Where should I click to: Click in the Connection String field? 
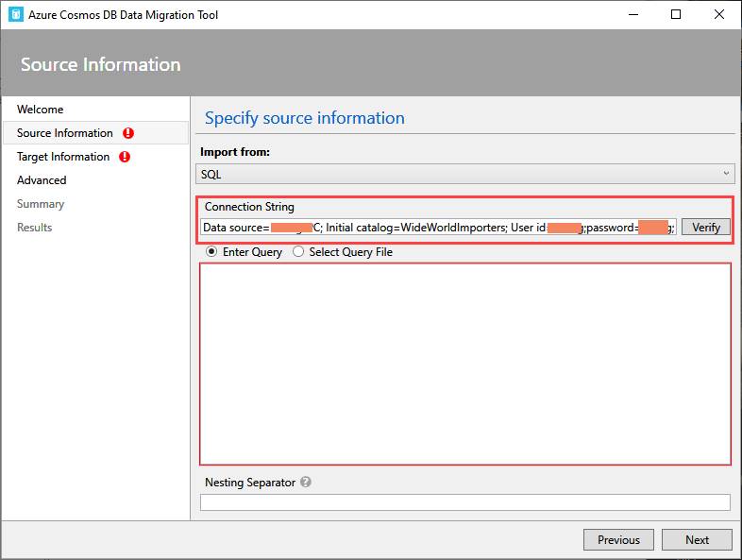pyautogui.click(x=438, y=228)
